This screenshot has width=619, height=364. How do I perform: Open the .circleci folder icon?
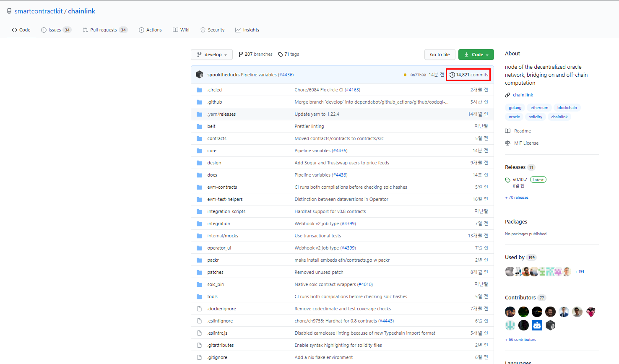[x=200, y=90]
